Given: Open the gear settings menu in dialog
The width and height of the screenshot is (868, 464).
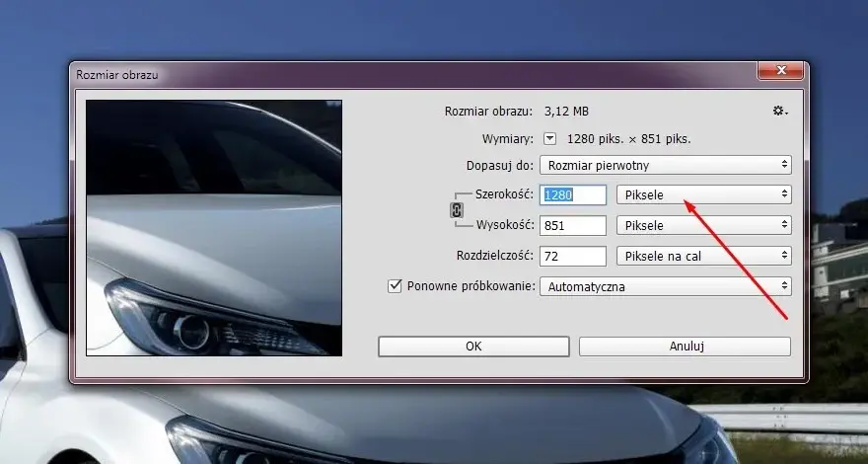Looking at the screenshot, I should pyautogui.click(x=780, y=112).
